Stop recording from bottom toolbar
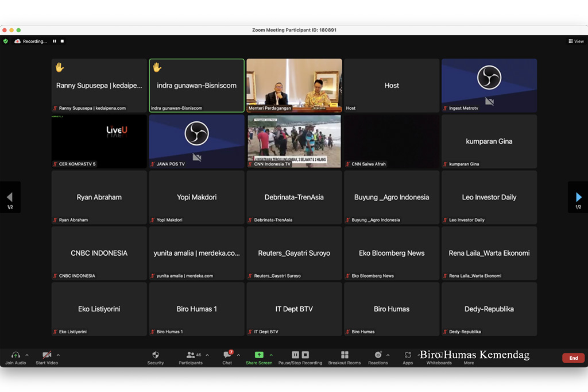 [305, 355]
